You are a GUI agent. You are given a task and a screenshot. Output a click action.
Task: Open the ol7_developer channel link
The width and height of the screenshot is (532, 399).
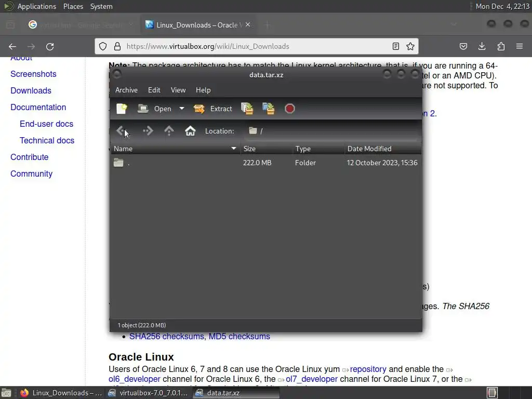coord(312,379)
